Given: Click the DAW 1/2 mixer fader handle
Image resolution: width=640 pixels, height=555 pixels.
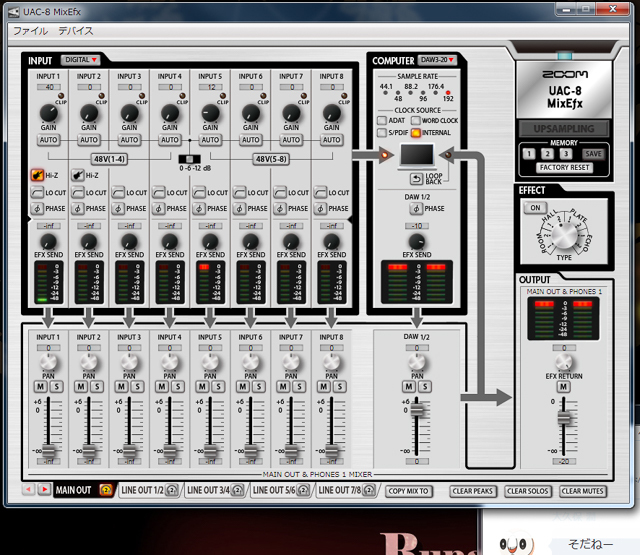Looking at the screenshot, I should pos(417,410).
